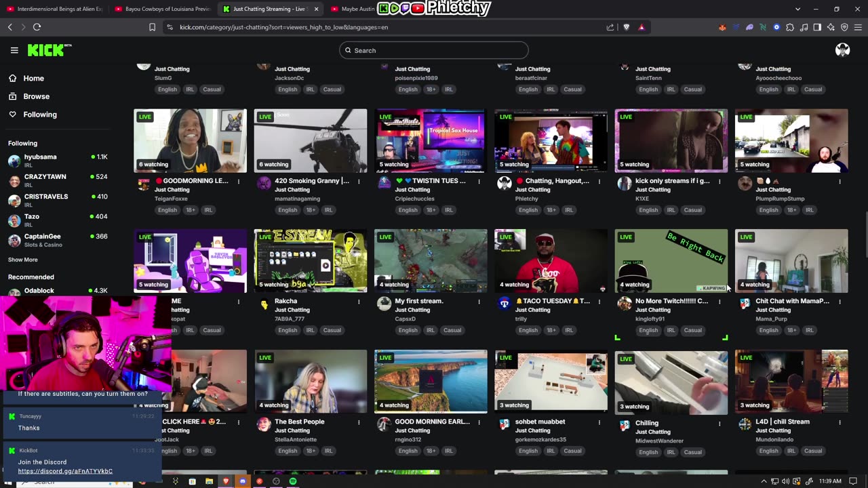Click the share icon in the address bar
The width and height of the screenshot is (868, 488).
pos(610,27)
